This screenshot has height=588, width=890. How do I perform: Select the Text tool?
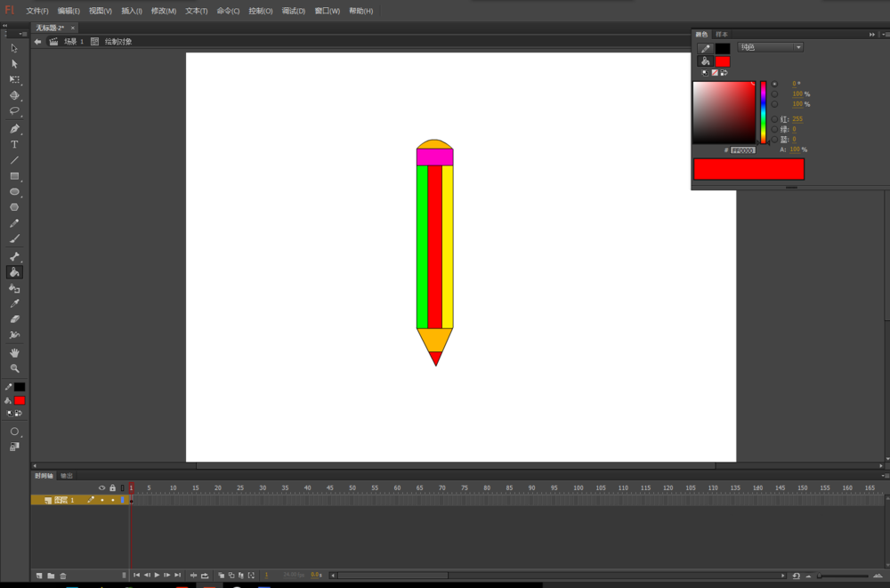14,144
